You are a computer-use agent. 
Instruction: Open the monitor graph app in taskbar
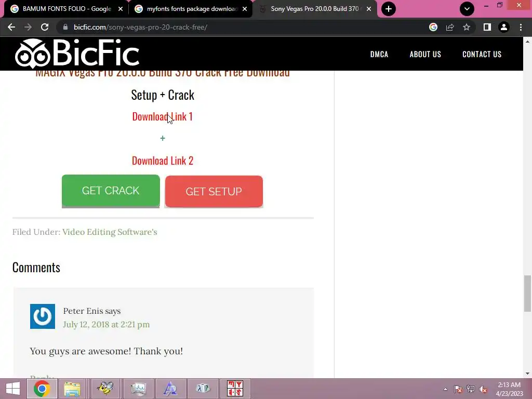coord(138,389)
